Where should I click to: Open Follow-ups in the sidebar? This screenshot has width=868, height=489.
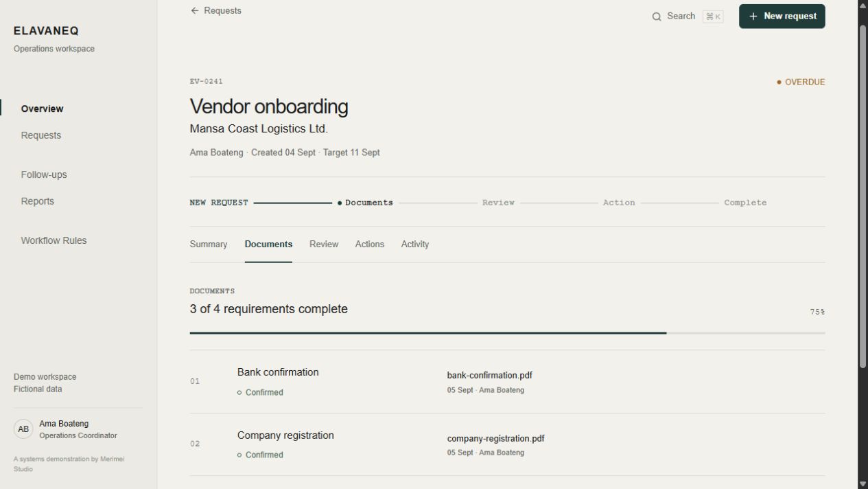pos(44,174)
